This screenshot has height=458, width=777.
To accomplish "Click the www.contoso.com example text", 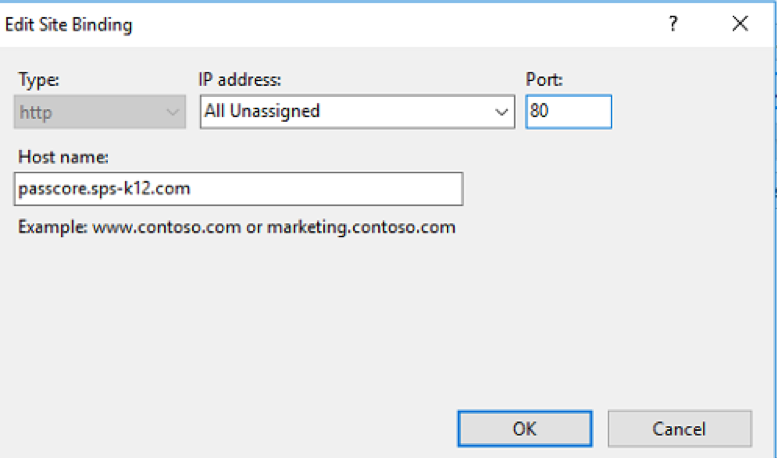I will [x=167, y=227].
